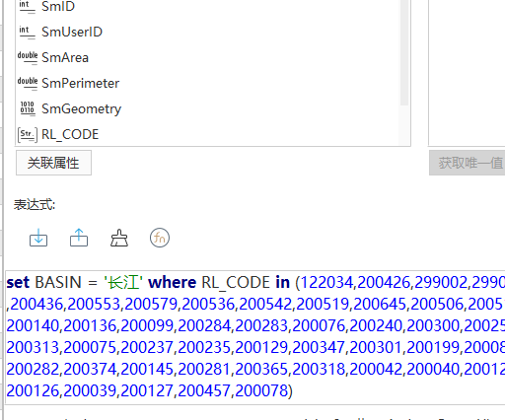Click inside the expression text area
The width and height of the screenshot is (505, 420).
(255, 336)
